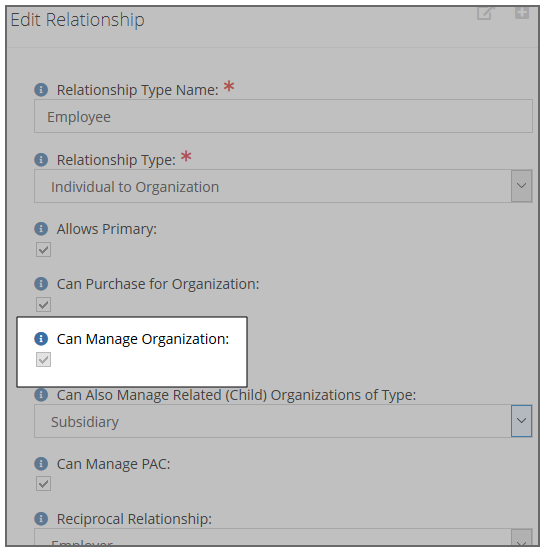Screen dimensions: 545x552
Task: Click info icon next to Relationship Type label
Action: (41, 159)
